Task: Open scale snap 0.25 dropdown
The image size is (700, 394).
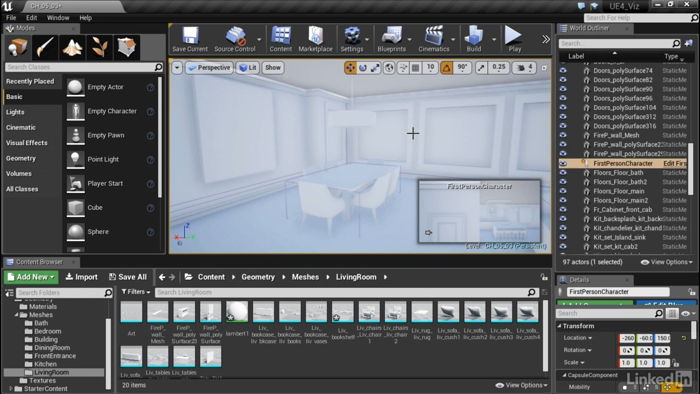Action: 499,68
